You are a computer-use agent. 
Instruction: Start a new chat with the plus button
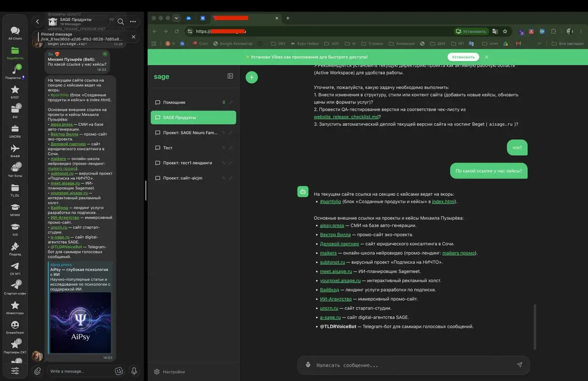[x=252, y=77]
